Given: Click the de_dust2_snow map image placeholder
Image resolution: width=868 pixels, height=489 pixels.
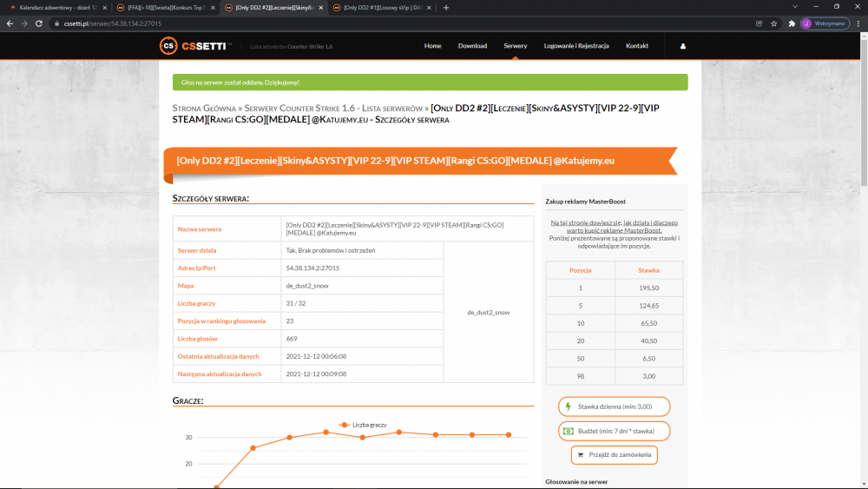Looking at the screenshot, I should (x=488, y=313).
